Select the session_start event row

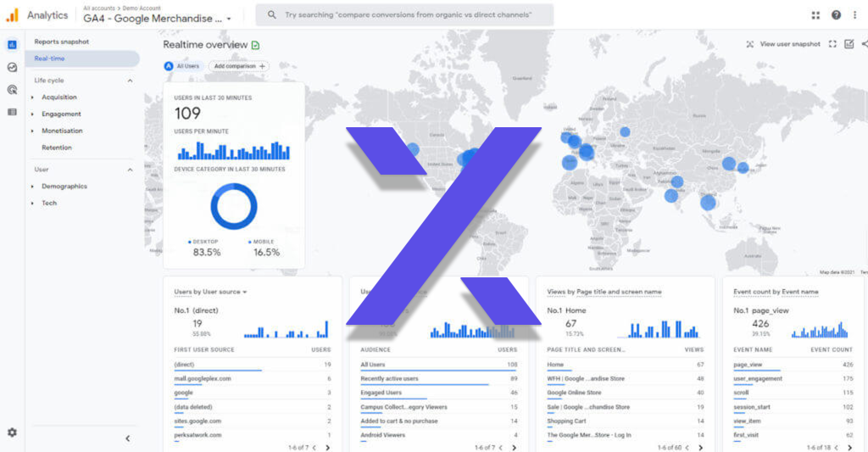pos(793,407)
